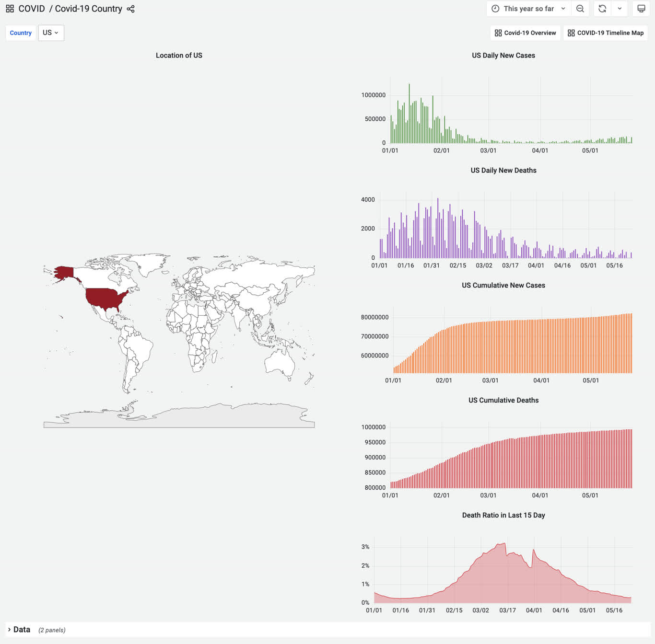The image size is (655, 644).
Task: Zoom out the time range
Action: tap(580, 9)
